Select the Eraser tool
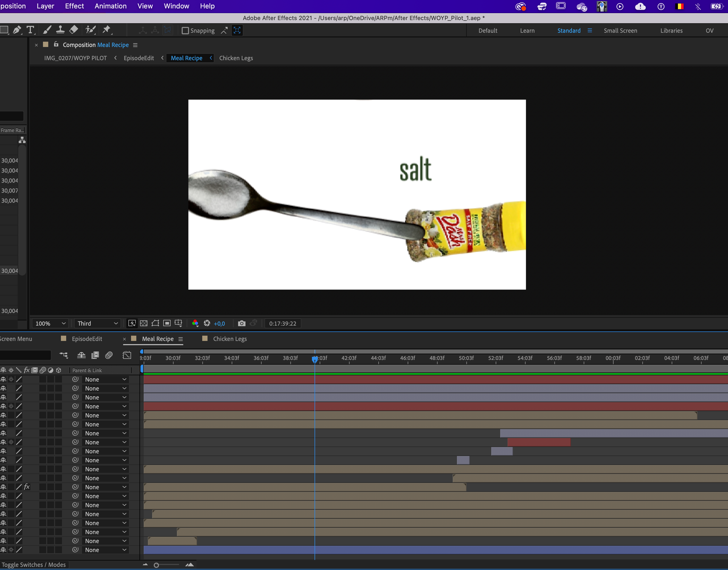The image size is (728, 570). tap(74, 30)
